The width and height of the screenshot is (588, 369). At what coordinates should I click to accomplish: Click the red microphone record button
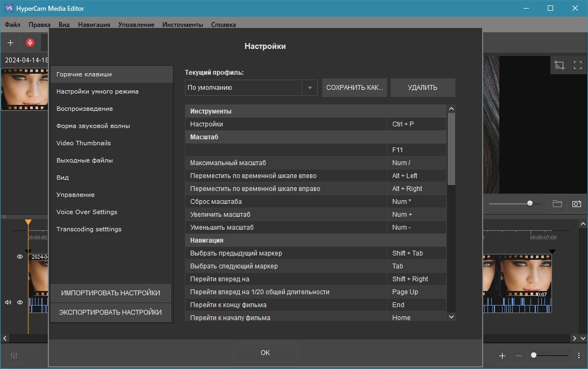pos(30,42)
